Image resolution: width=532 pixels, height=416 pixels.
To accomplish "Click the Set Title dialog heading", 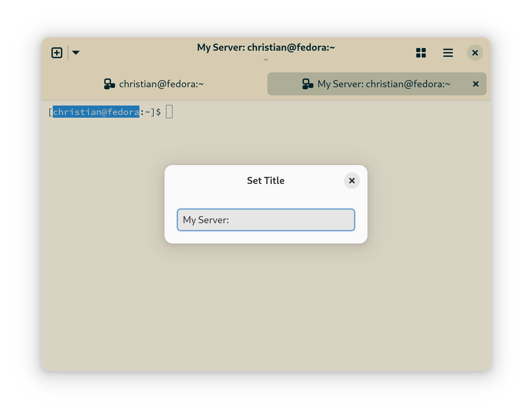I will point(266,181).
